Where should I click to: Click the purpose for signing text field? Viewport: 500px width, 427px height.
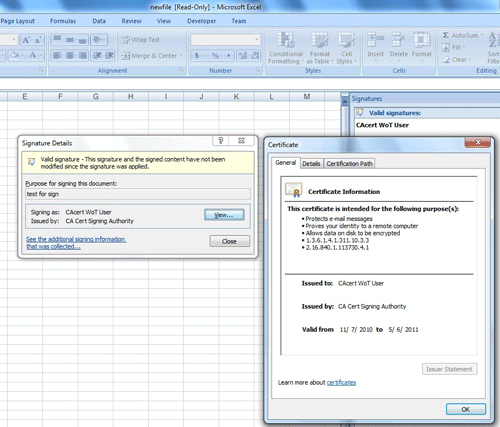(x=138, y=194)
